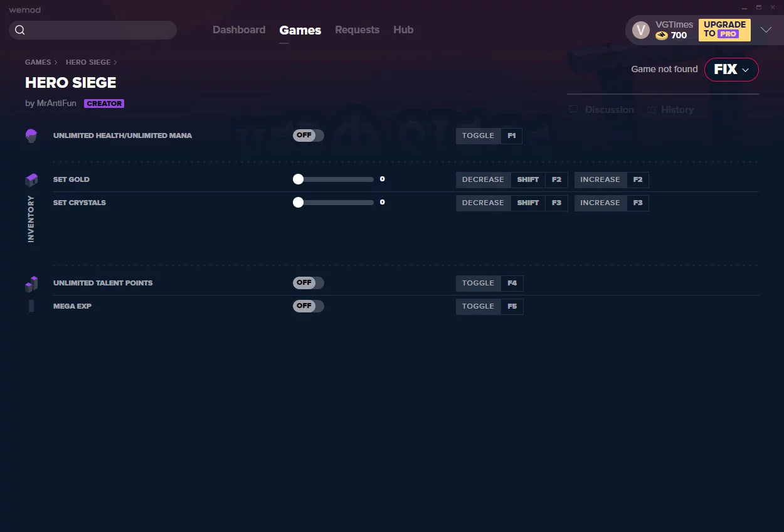Click the GAMES breadcrumb link
Screen dimensions: 784x532
(38, 62)
